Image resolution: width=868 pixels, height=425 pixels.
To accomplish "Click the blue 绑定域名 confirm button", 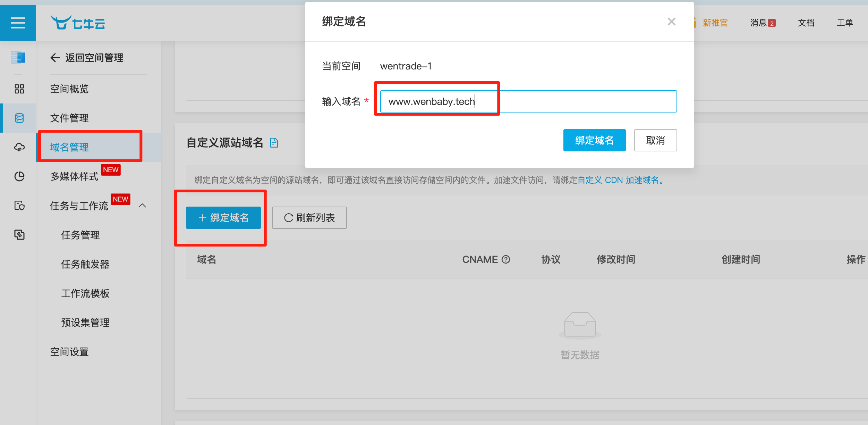I will pos(594,140).
